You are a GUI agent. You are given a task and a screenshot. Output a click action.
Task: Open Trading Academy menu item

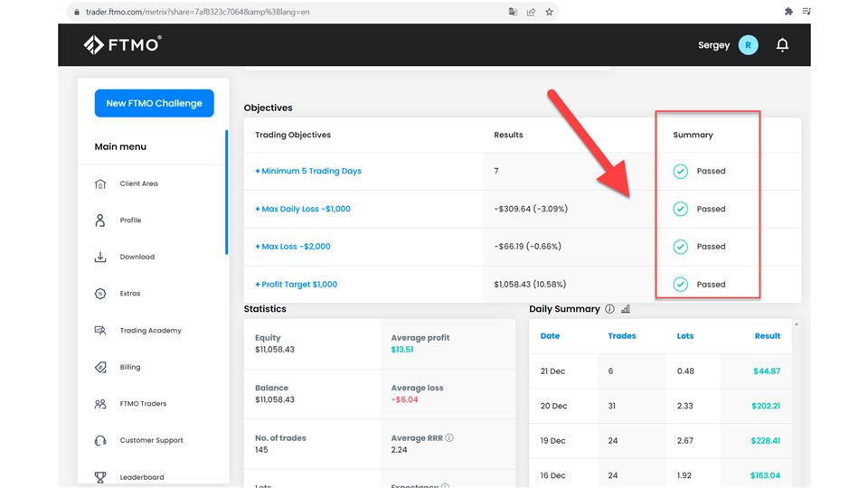click(x=151, y=331)
